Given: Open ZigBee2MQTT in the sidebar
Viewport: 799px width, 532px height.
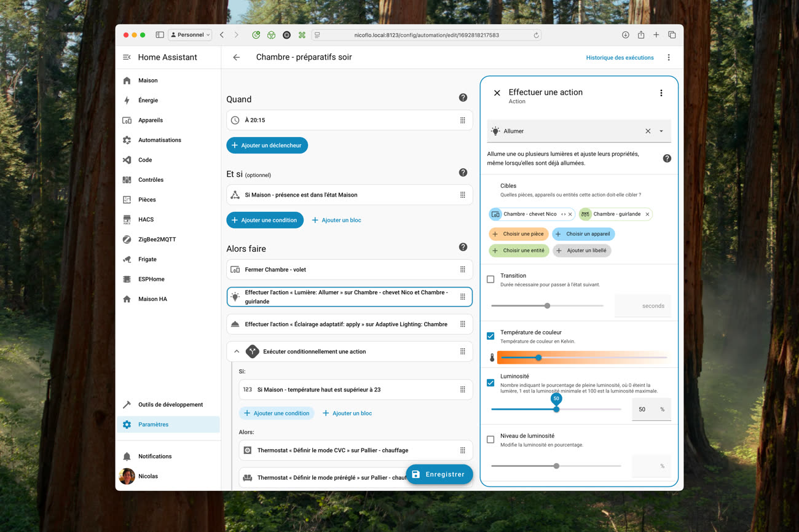Looking at the screenshot, I should pyautogui.click(x=168, y=240).
